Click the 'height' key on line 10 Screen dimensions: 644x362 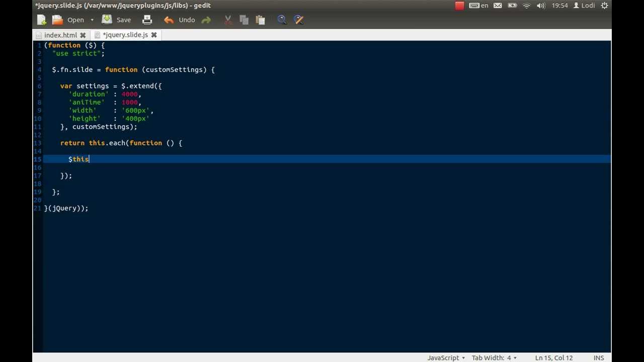pyautogui.click(x=85, y=119)
